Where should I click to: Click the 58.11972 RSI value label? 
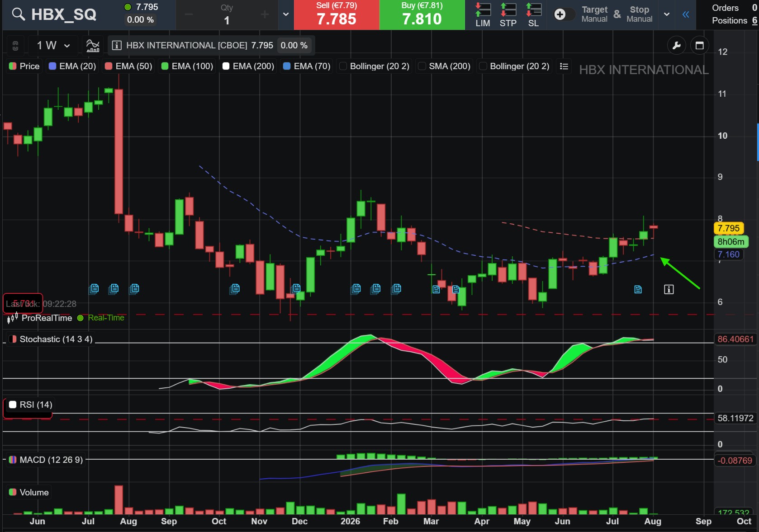coord(735,418)
